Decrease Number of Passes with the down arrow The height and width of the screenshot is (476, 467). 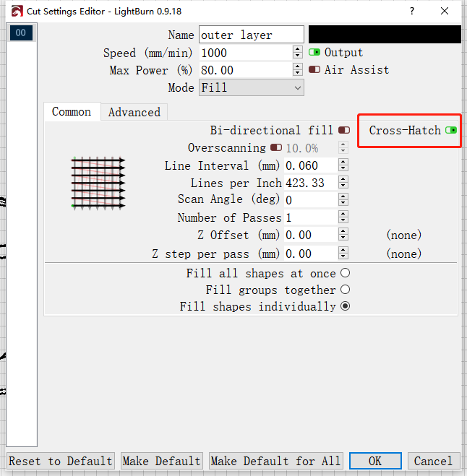(343, 221)
